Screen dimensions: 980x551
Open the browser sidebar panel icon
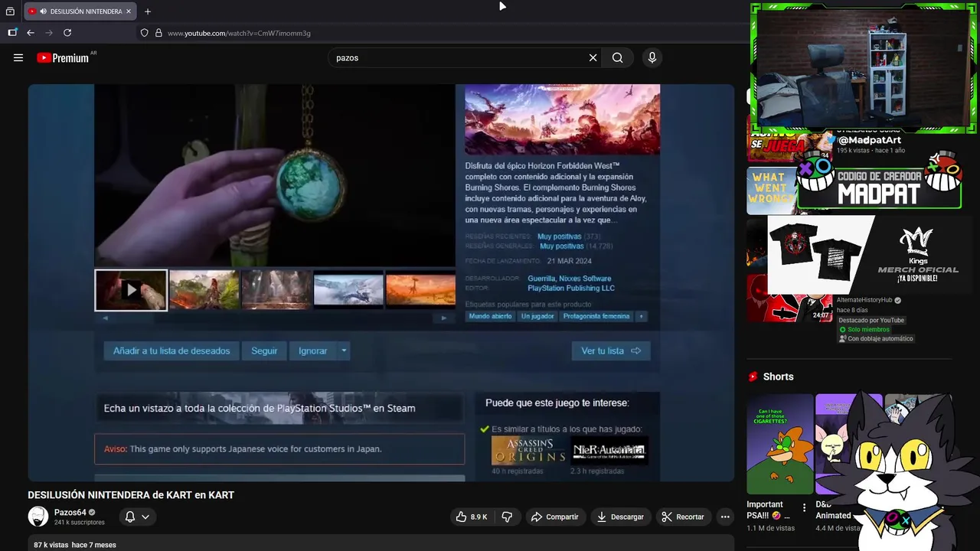(12, 33)
